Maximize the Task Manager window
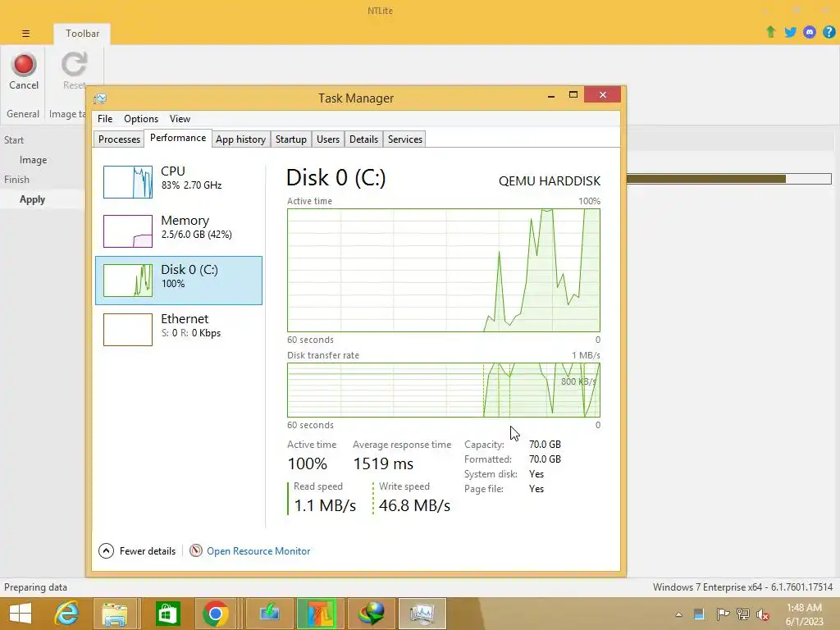Viewport: 840px width, 630px height. click(573, 95)
